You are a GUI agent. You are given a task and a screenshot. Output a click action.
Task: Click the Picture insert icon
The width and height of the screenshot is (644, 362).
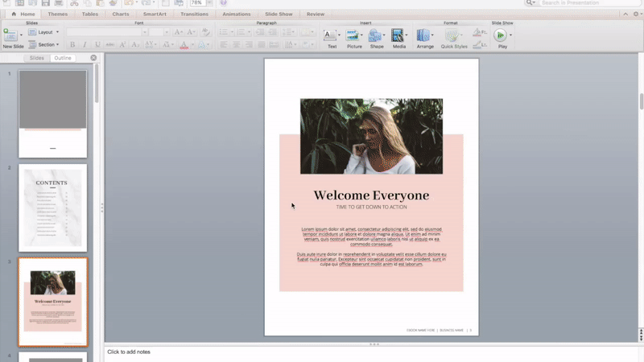353,35
